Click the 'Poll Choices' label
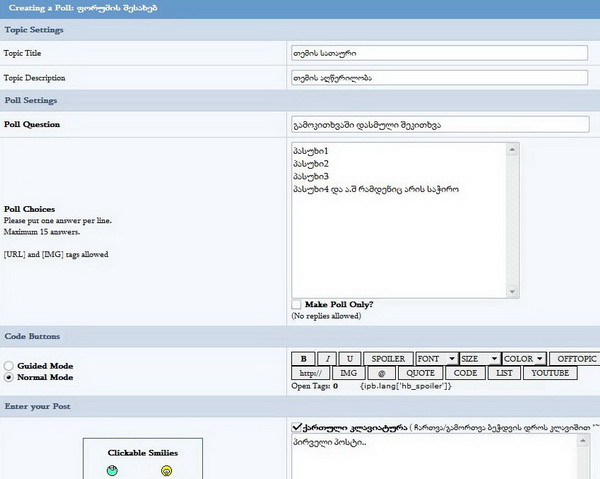 click(x=29, y=209)
